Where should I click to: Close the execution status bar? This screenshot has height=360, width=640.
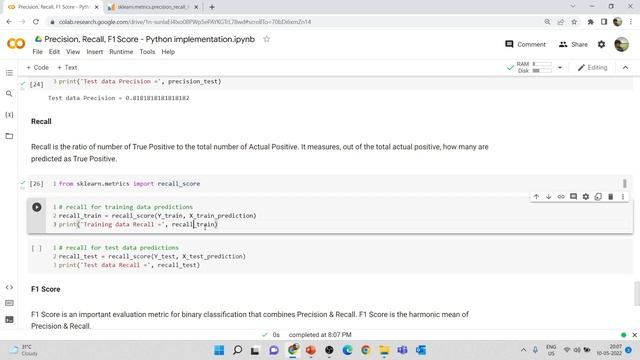[x=634, y=335]
